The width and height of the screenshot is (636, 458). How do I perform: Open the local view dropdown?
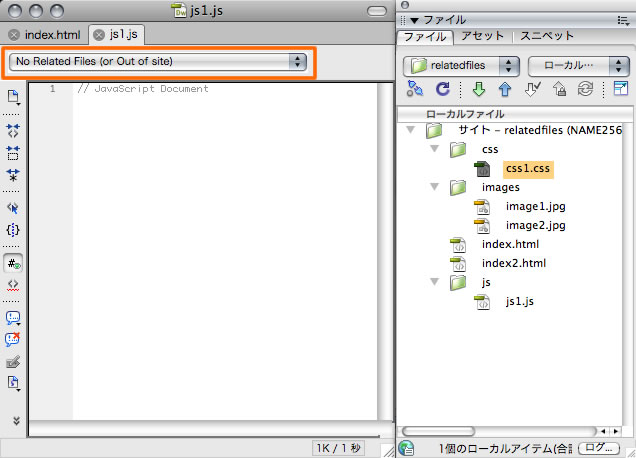point(576,65)
